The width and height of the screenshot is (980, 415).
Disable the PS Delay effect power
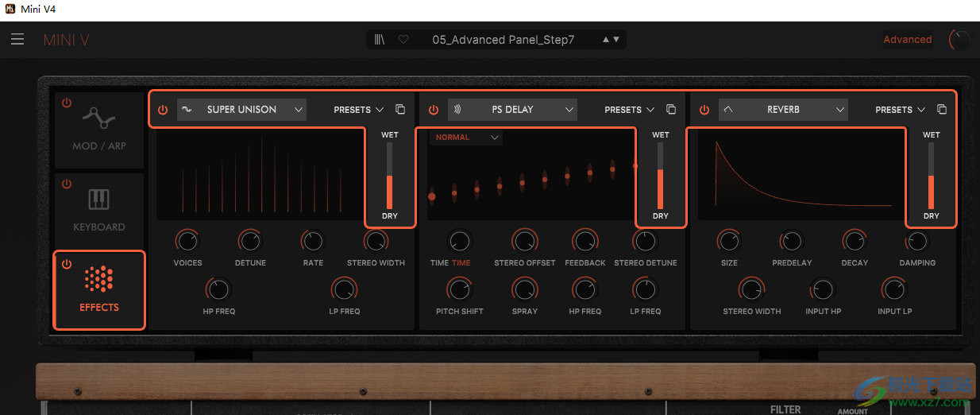point(434,110)
